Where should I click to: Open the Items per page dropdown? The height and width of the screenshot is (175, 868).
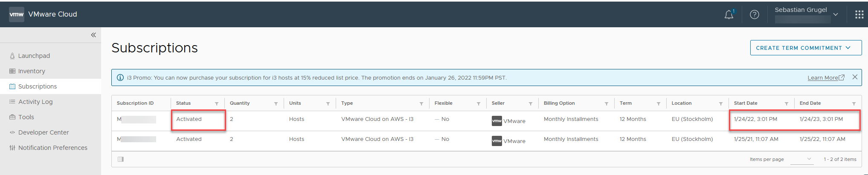[x=801, y=159]
